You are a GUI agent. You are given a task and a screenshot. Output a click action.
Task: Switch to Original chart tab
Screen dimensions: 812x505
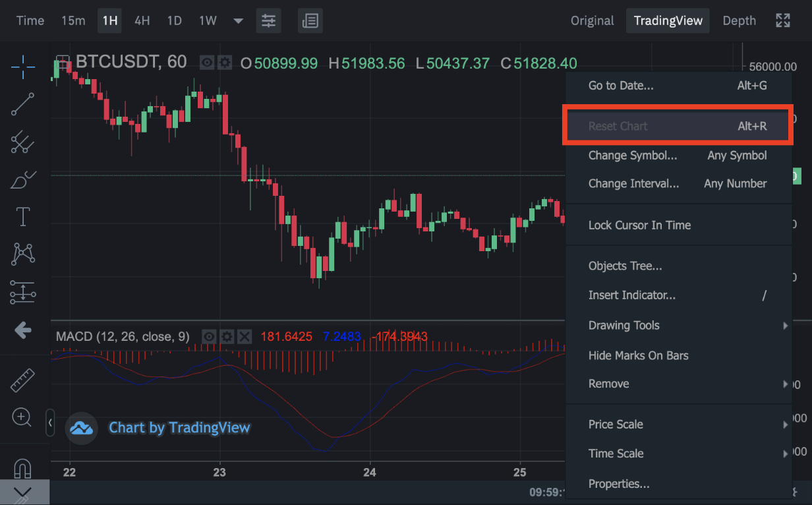tap(592, 20)
